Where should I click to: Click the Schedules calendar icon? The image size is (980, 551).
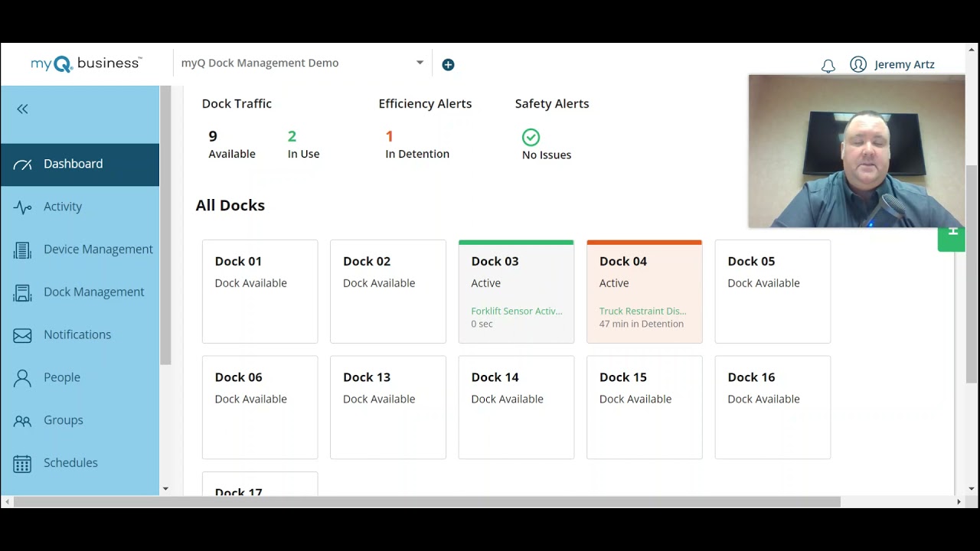point(22,464)
